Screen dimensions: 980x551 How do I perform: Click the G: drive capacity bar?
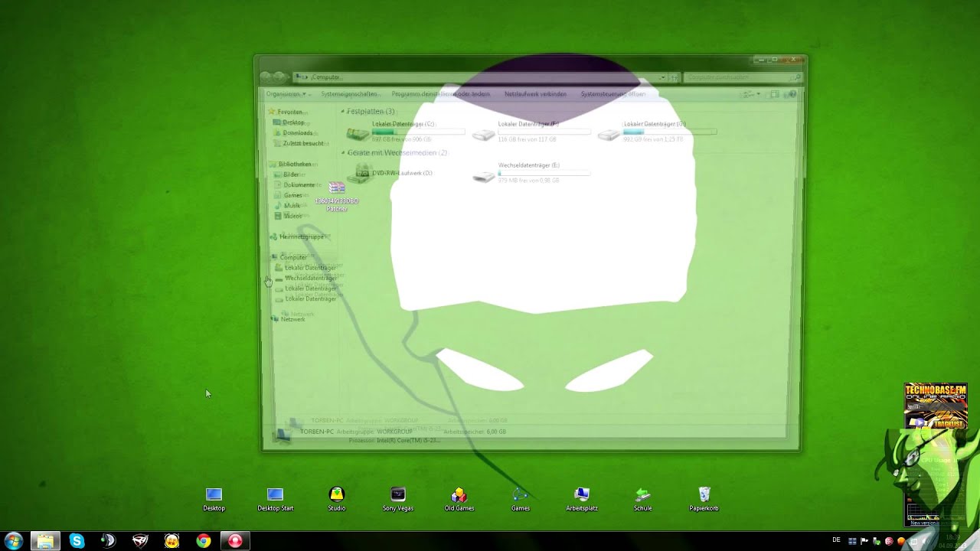[x=670, y=132]
